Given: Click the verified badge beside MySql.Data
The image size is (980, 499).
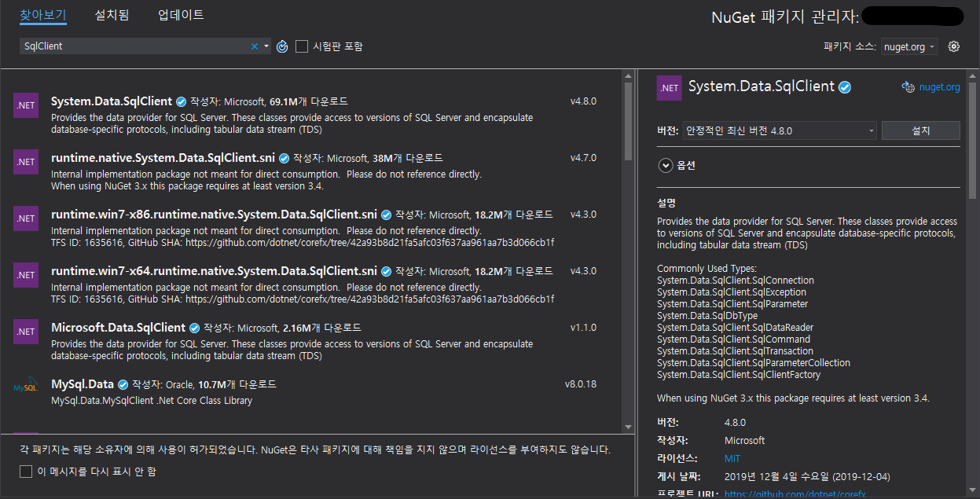Looking at the screenshot, I should click(x=123, y=384).
